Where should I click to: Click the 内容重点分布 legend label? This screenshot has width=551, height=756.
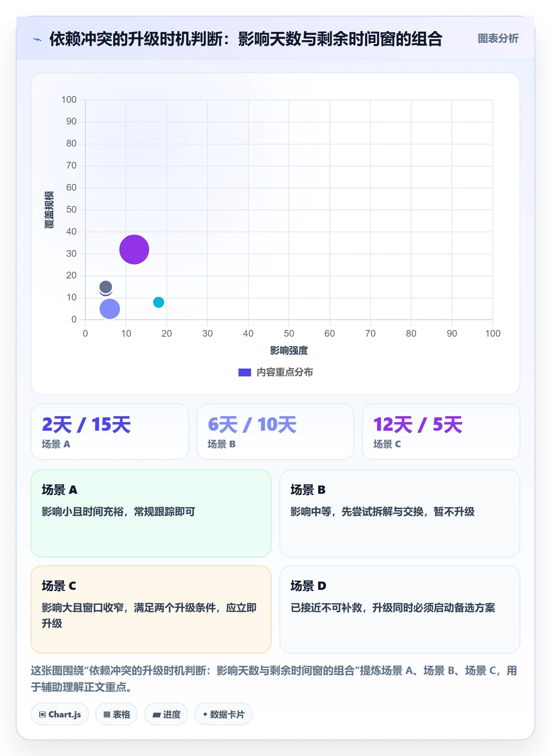[285, 372]
